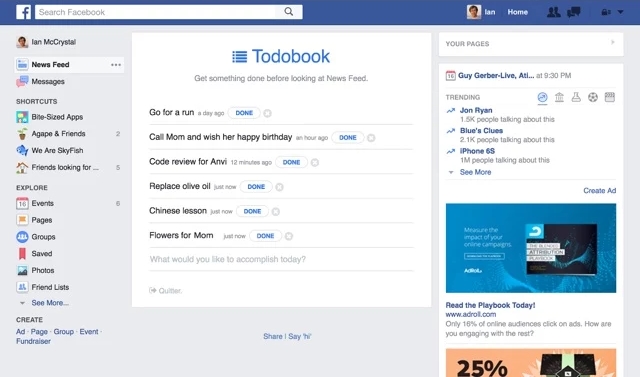Create a Group link in sidebar
The width and height of the screenshot is (640, 377).
point(64,332)
